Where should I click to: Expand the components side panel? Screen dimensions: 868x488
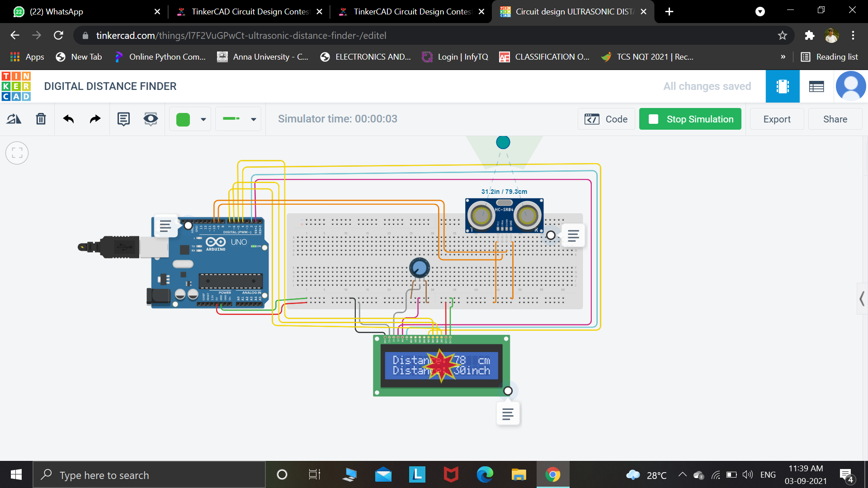pos(862,298)
